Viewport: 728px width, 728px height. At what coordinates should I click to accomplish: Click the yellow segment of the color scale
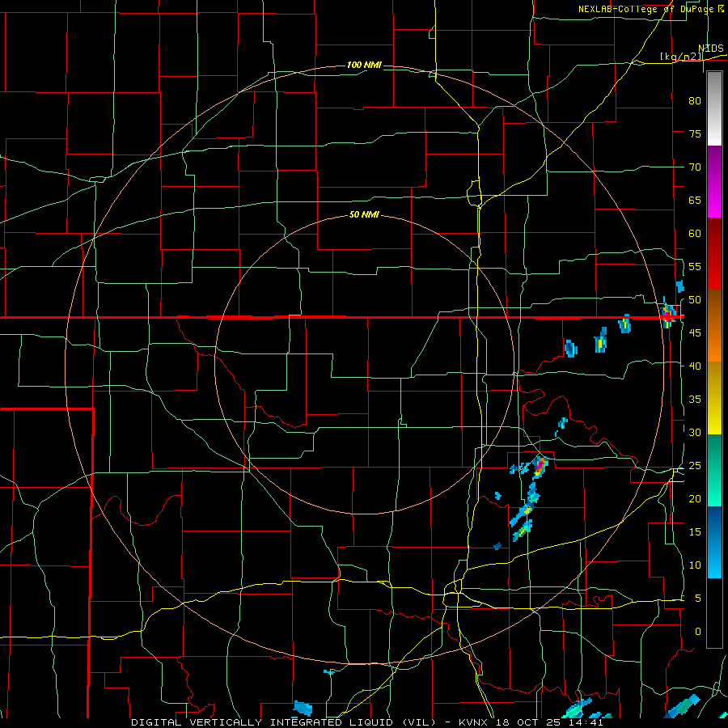(714, 398)
